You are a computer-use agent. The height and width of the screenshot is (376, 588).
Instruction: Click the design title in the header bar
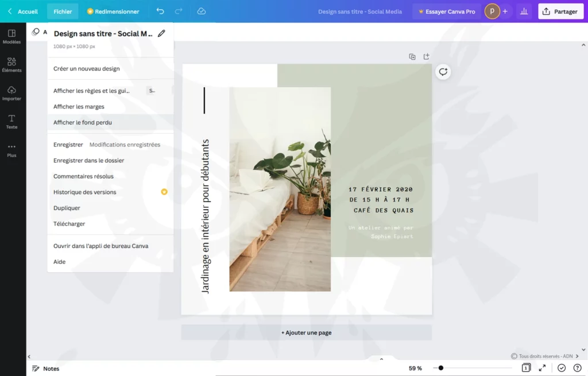pyautogui.click(x=359, y=11)
